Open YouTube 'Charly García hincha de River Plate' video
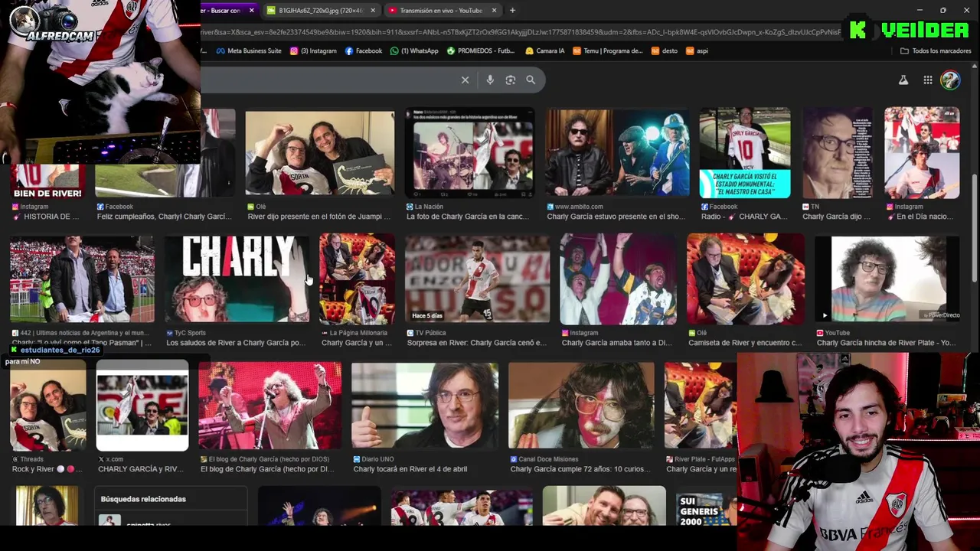This screenshot has width=980, height=551. coord(887,279)
